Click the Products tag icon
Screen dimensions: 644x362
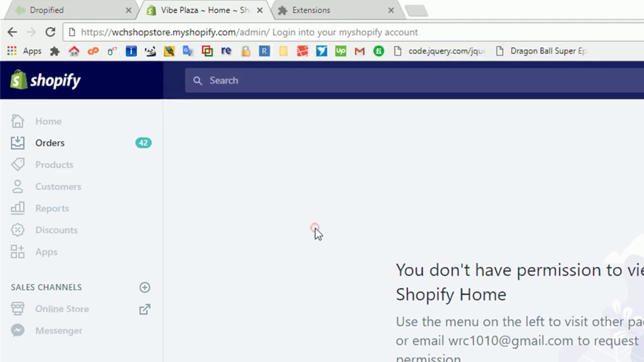point(18,164)
